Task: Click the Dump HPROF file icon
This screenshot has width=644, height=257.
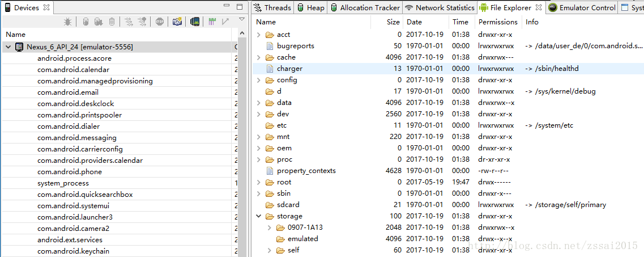Action: click(x=98, y=22)
